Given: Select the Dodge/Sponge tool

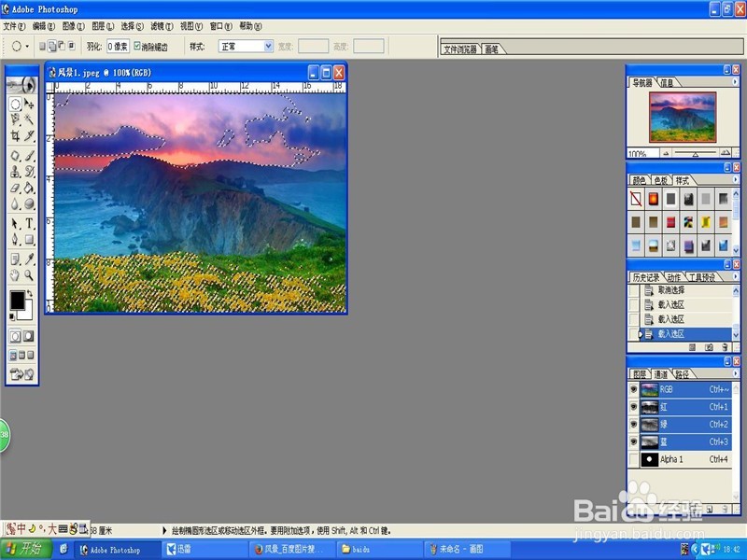Looking at the screenshot, I should pos(29,203).
